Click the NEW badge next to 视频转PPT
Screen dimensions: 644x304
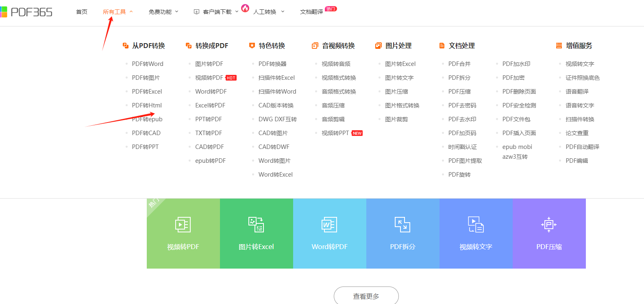[357, 133]
